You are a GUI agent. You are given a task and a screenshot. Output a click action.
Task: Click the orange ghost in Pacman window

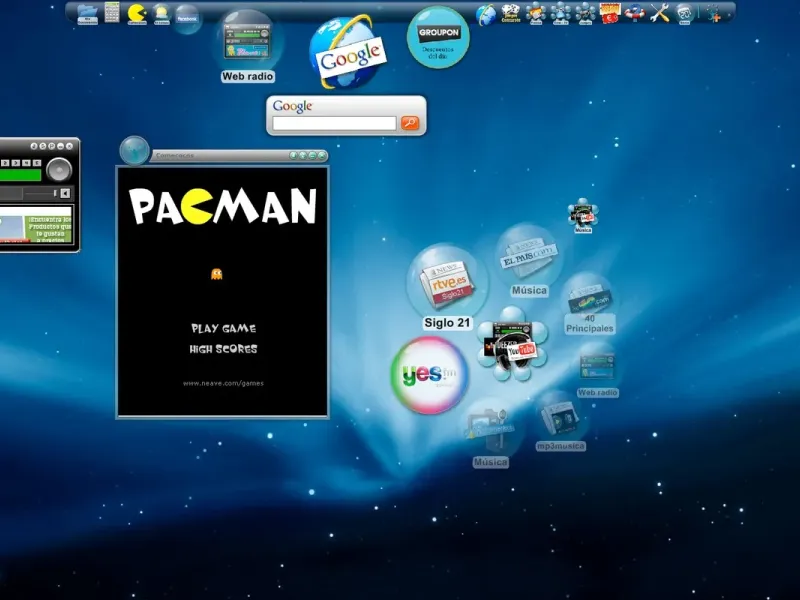point(217,274)
